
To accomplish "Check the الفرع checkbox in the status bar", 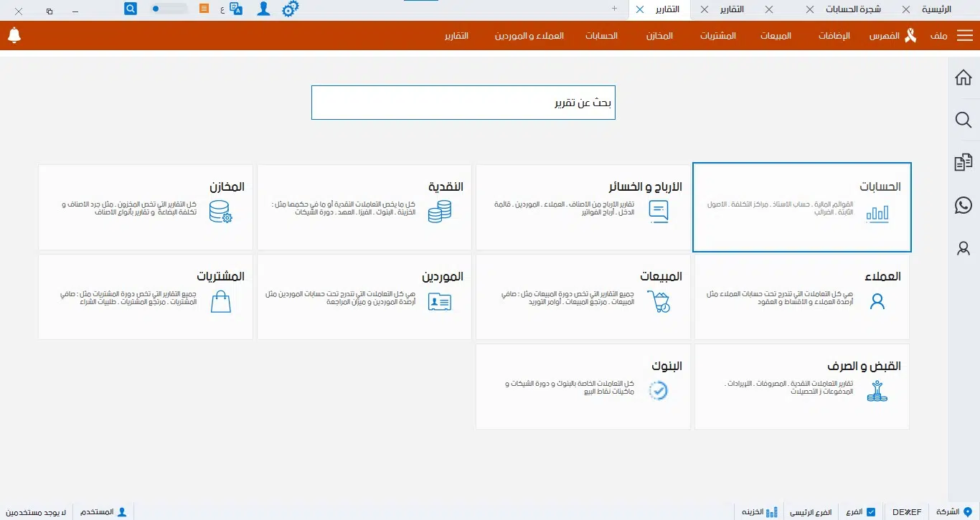I will pos(873,511).
